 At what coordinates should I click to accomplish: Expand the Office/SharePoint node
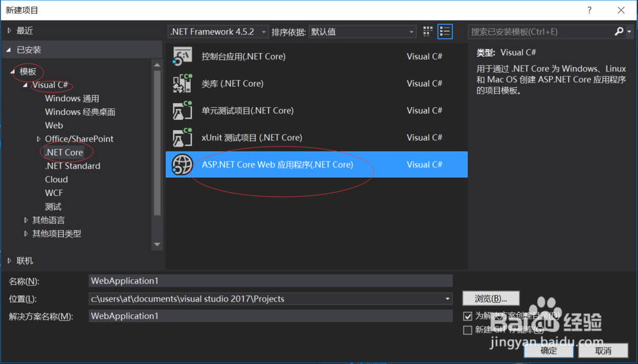click(x=38, y=139)
